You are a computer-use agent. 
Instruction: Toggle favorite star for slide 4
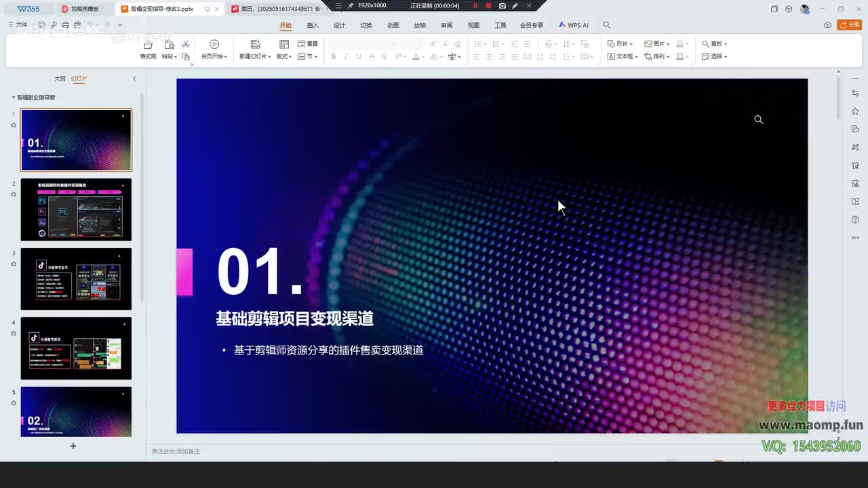click(x=14, y=333)
